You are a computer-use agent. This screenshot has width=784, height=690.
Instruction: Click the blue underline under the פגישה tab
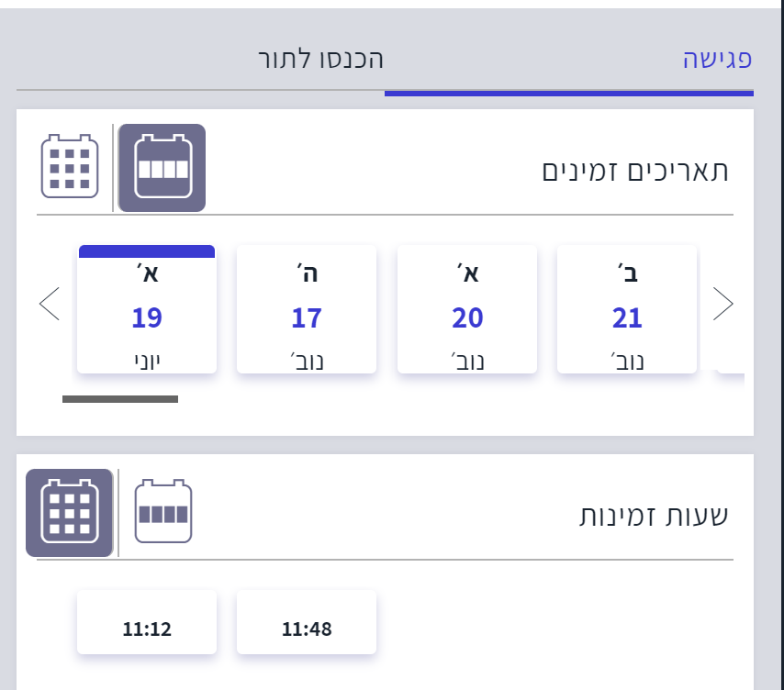click(x=569, y=93)
